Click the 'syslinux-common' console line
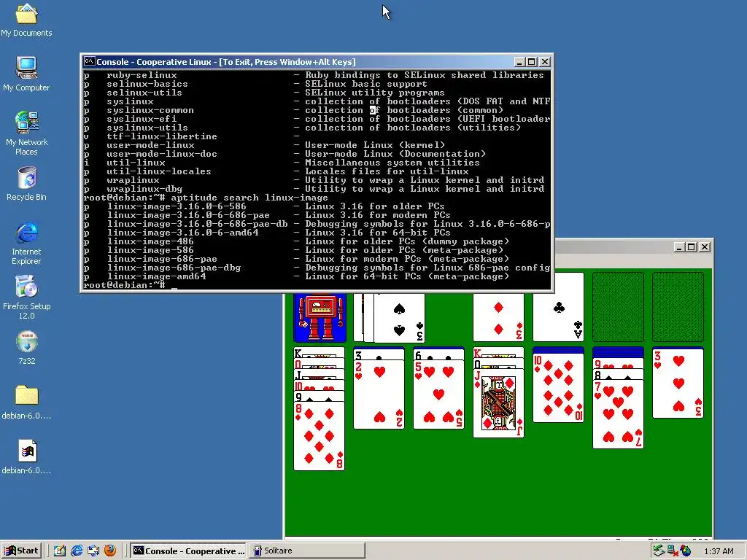This screenshot has width=747, height=560. pos(293,110)
